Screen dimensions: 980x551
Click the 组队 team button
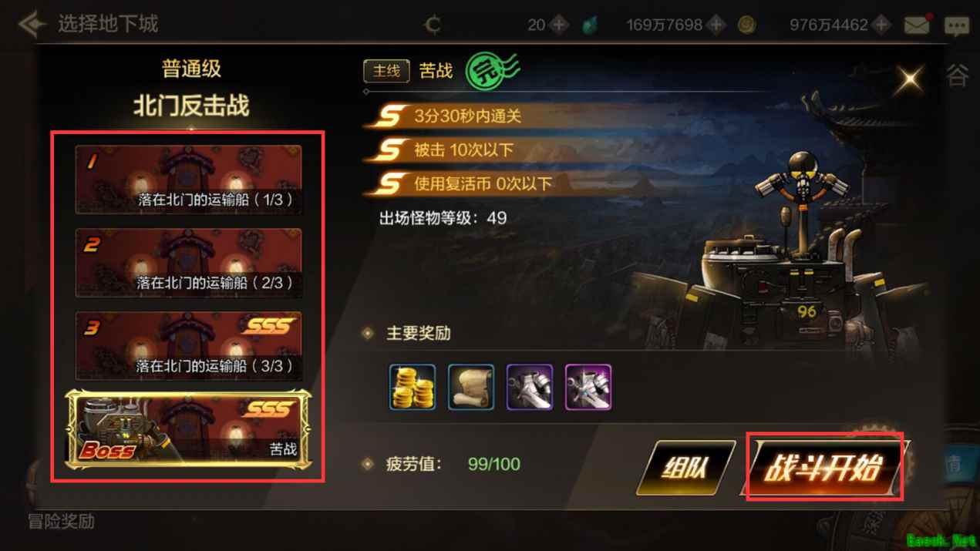click(685, 467)
